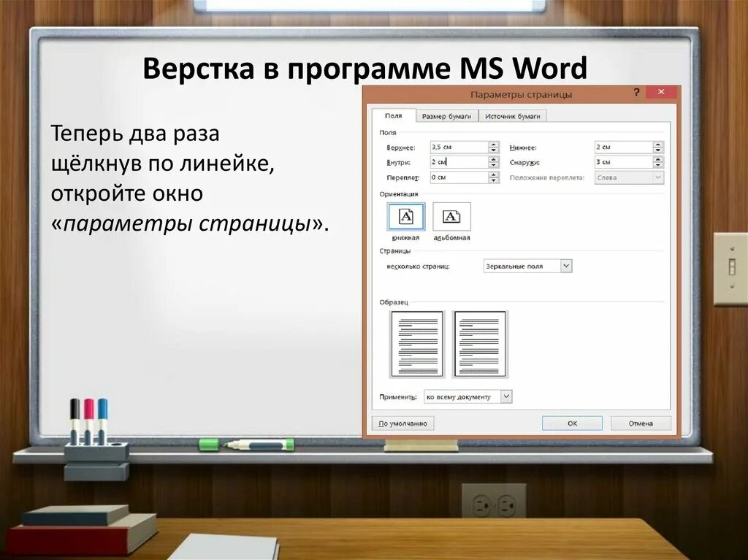This screenshot has height=560, width=748.
Task: Decrease the Внутри margin with down arrow
Action: (494, 165)
